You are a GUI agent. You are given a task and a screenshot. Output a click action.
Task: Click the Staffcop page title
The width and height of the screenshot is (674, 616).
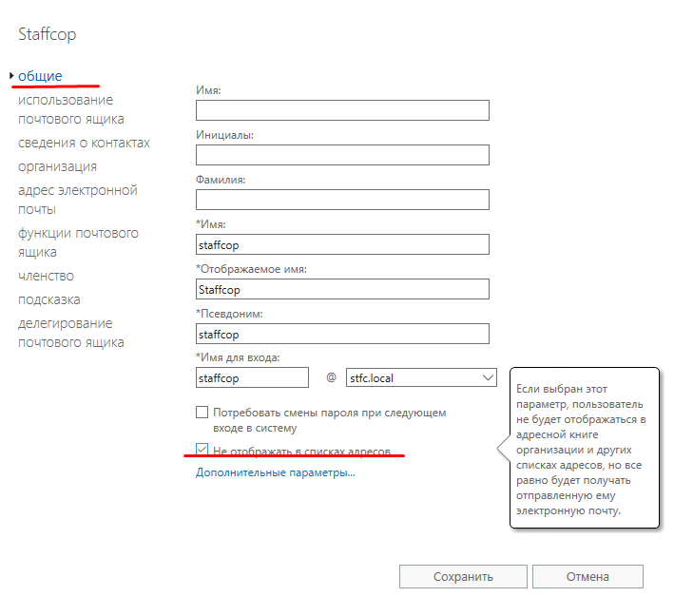coord(47,34)
